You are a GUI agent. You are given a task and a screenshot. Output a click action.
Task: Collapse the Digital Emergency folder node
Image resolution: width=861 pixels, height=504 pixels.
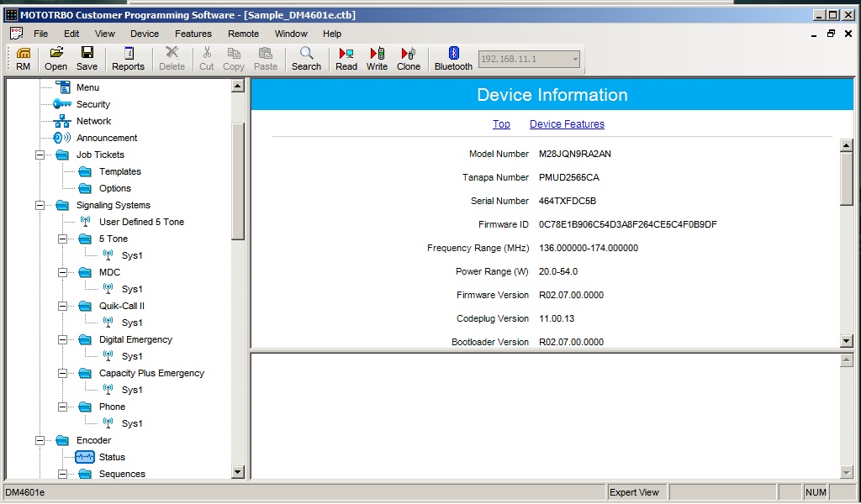(62, 340)
